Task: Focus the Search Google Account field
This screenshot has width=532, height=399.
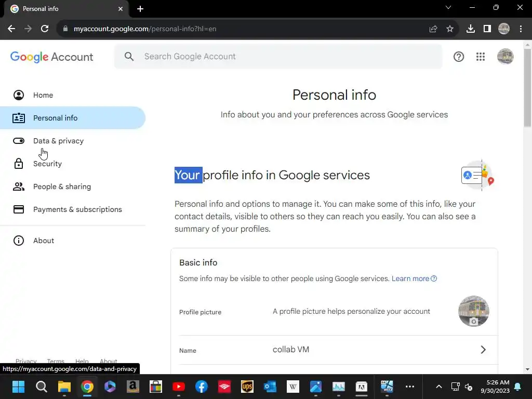Action: tap(278, 56)
